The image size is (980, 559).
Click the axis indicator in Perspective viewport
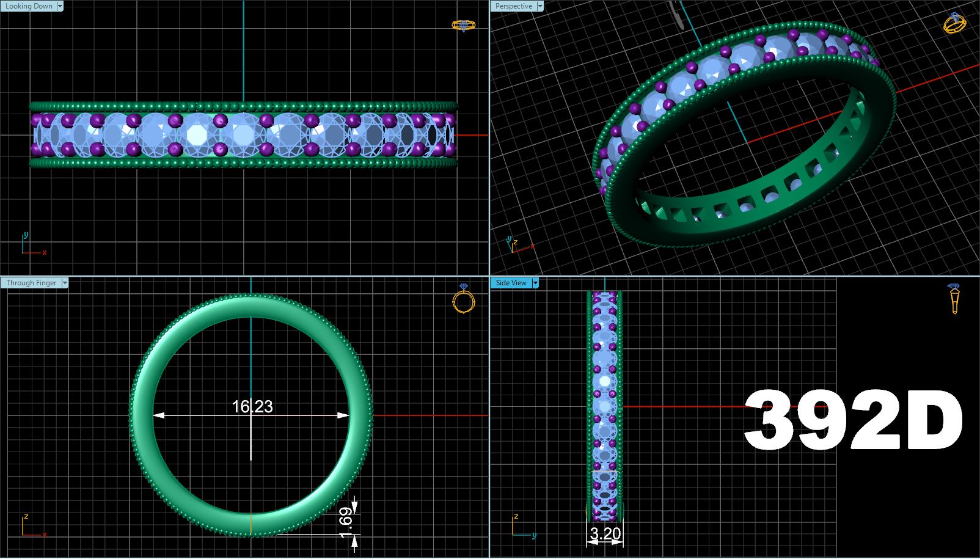(521, 244)
